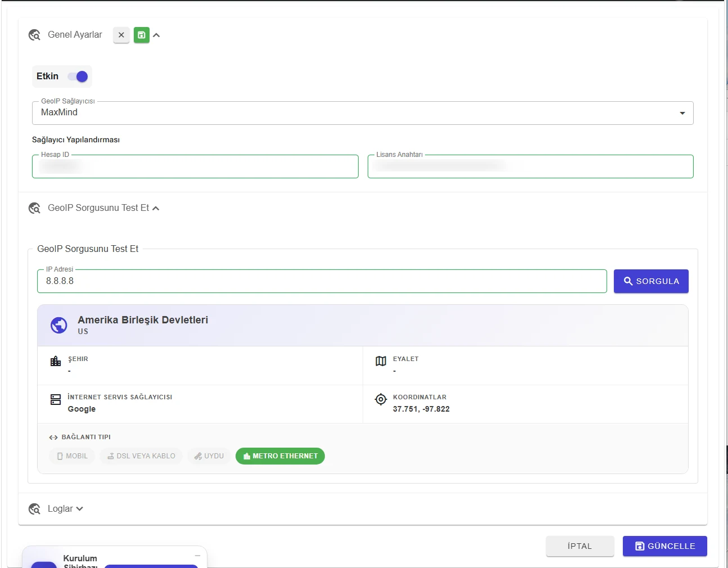Click the ISP value Google
This screenshot has width=728, height=568.
coord(82,409)
